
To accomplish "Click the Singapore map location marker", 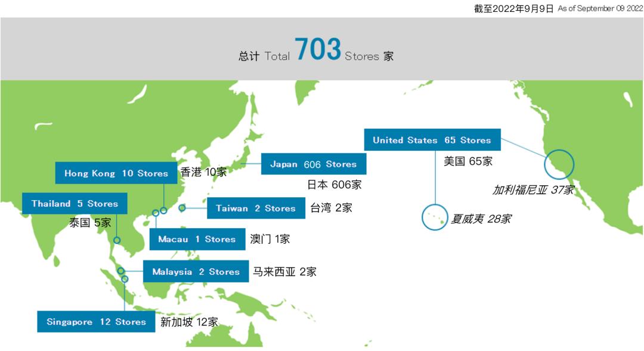I will pos(125,279).
